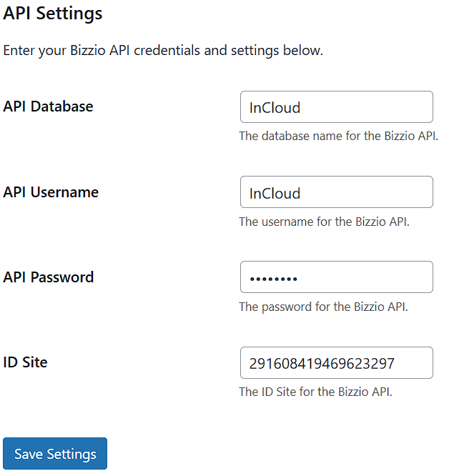Click the API Settings page heading
This screenshot has width=449, height=476.
pyautogui.click(x=53, y=14)
